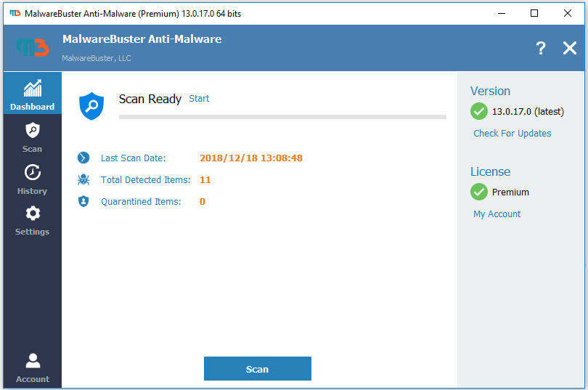Open the History sidebar section
The width and height of the screenshot is (588, 390).
[x=32, y=179]
